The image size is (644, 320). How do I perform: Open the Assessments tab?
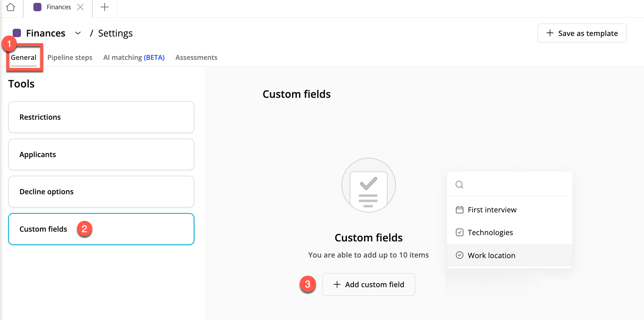pos(196,57)
